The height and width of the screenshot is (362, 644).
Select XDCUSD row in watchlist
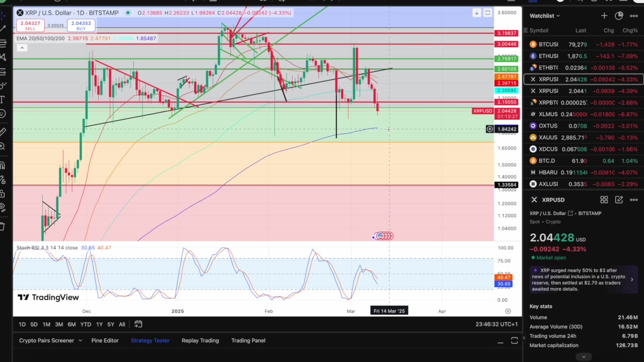click(584, 149)
